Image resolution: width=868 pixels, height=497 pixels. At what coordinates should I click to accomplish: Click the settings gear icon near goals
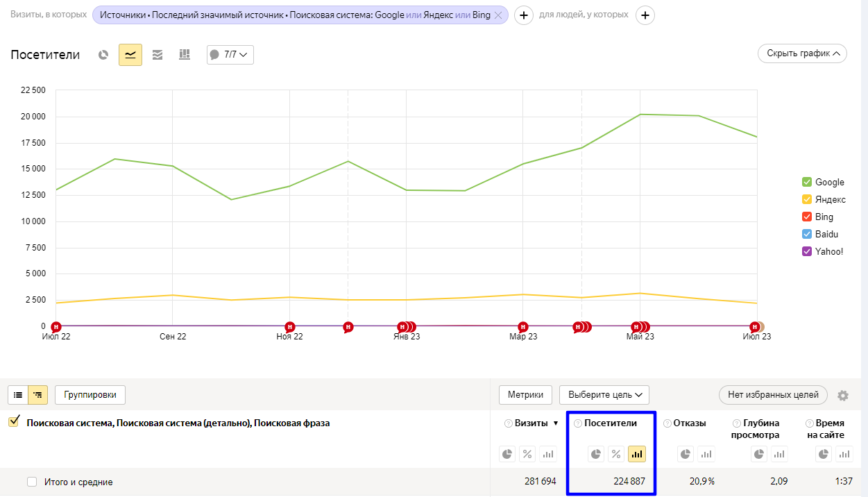tap(842, 396)
